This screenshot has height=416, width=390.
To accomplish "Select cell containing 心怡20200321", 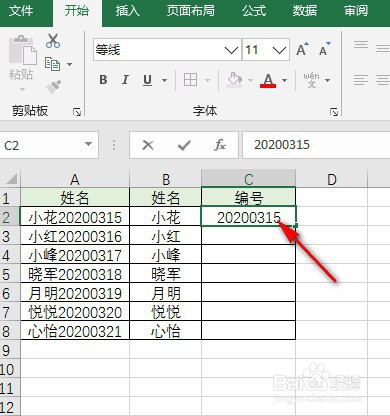I will click(75, 331).
